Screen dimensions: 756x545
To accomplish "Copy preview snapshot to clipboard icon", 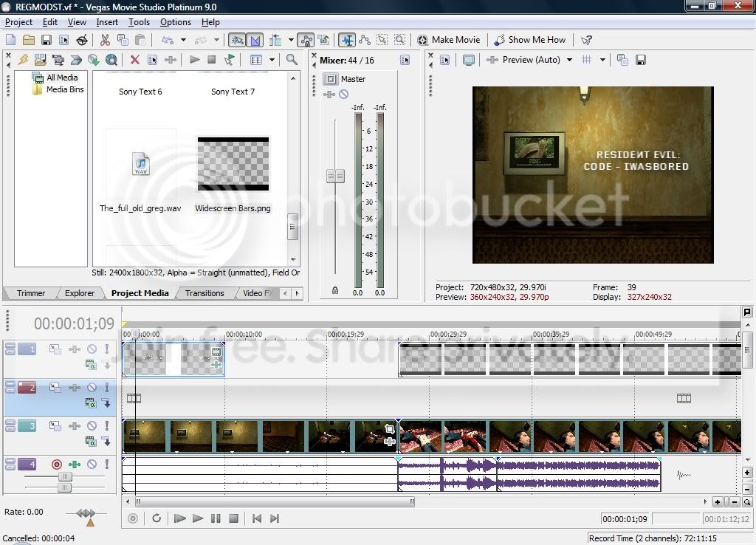I will pos(622,60).
